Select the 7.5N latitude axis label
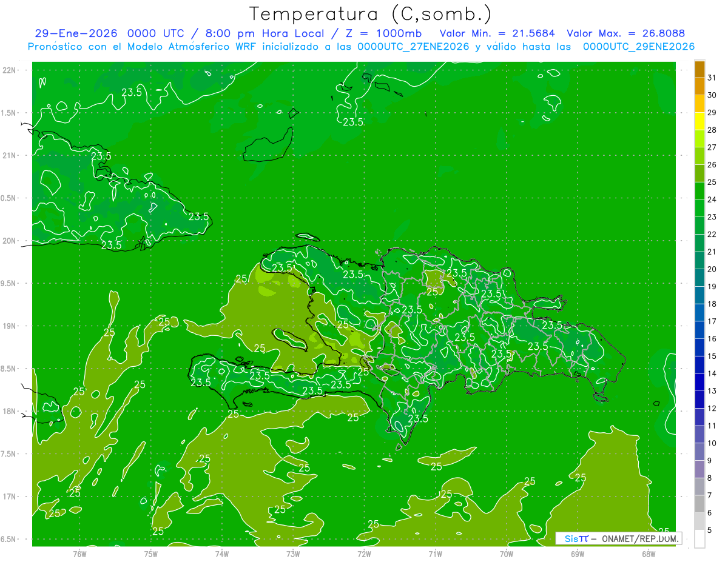The image size is (728, 562). coord(9,454)
